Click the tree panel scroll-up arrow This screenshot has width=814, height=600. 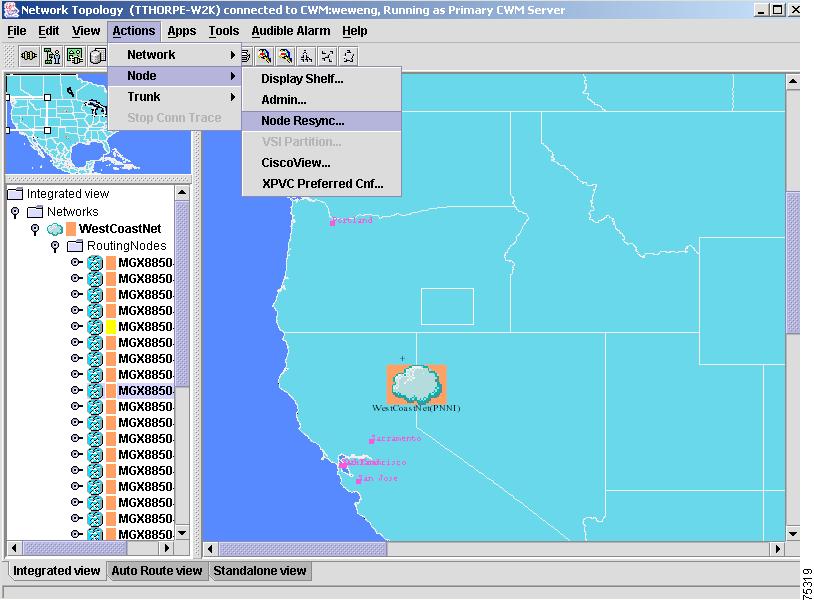click(x=182, y=193)
